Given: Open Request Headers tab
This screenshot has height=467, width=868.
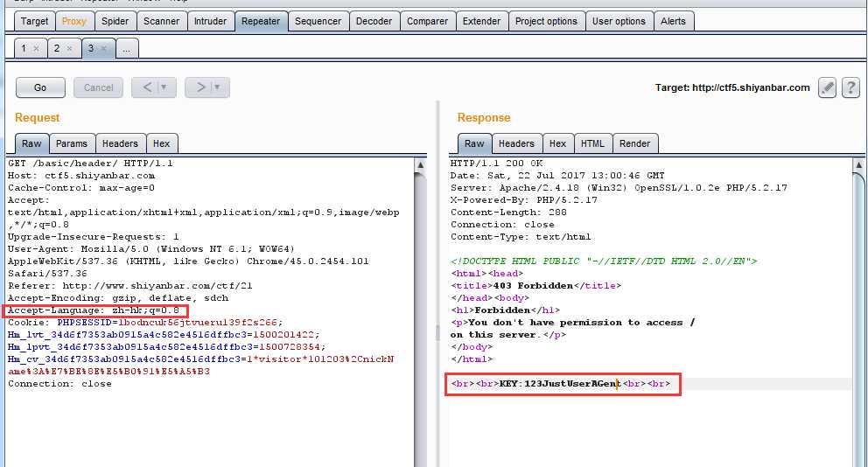Looking at the screenshot, I should click(x=120, y=143).
